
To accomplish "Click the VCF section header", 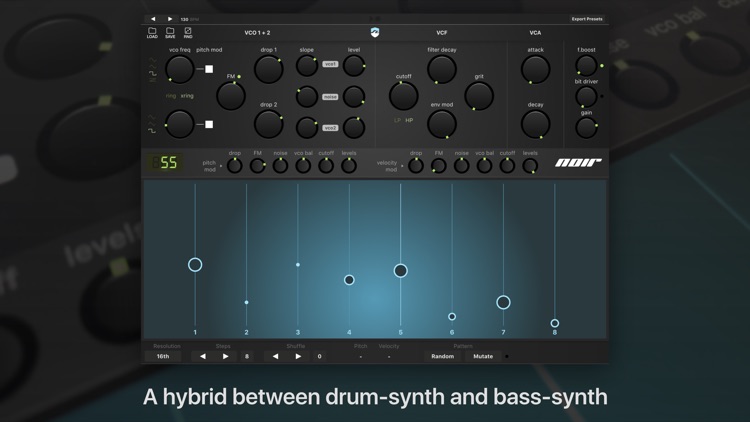I will pyautogui.click(x=441, y=33).
